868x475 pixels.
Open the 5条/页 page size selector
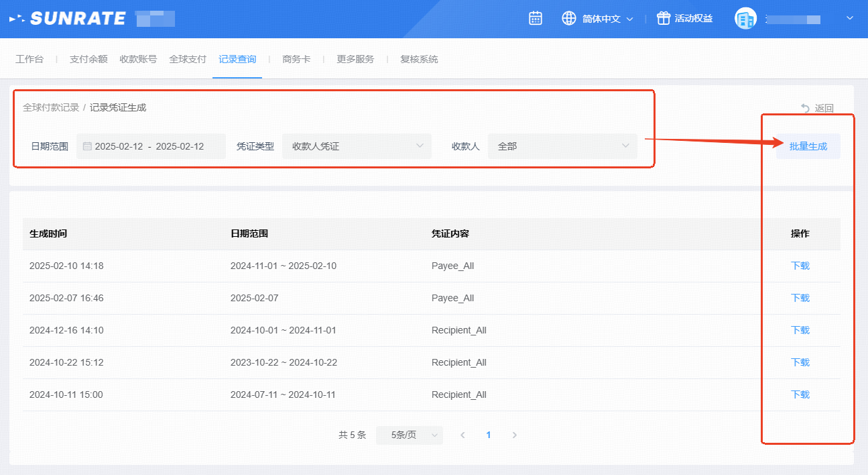[409, 435]
